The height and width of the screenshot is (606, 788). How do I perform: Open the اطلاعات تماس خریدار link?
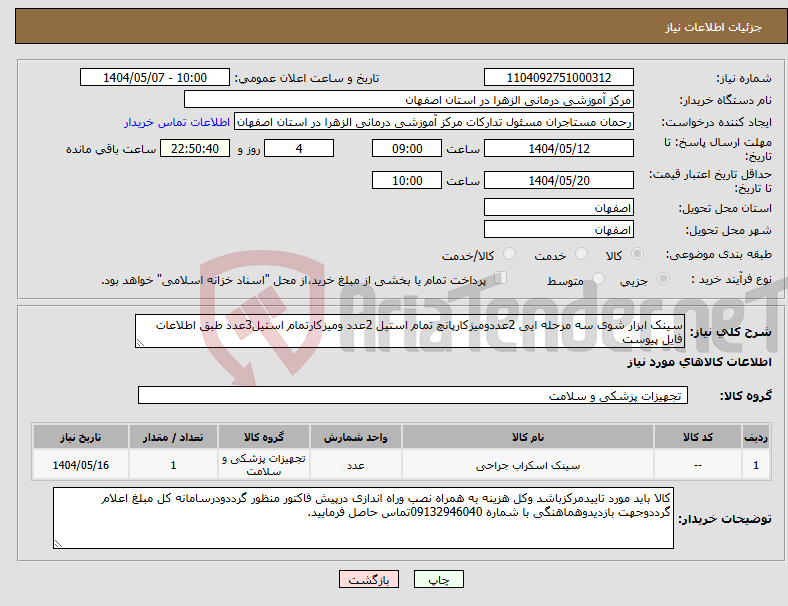(x=177, y=122)
